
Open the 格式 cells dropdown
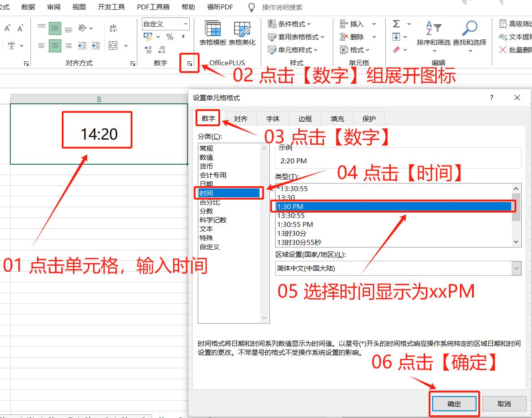coord(354,50)
